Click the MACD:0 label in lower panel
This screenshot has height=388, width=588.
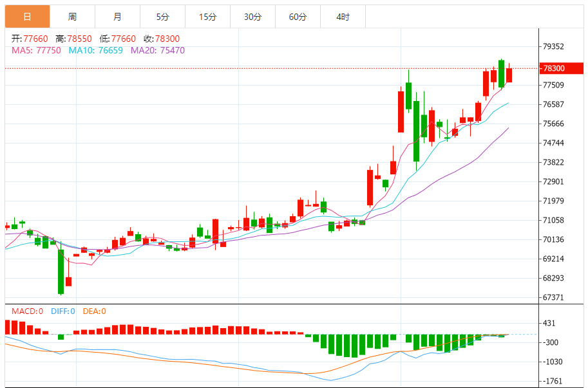(27, 311)
